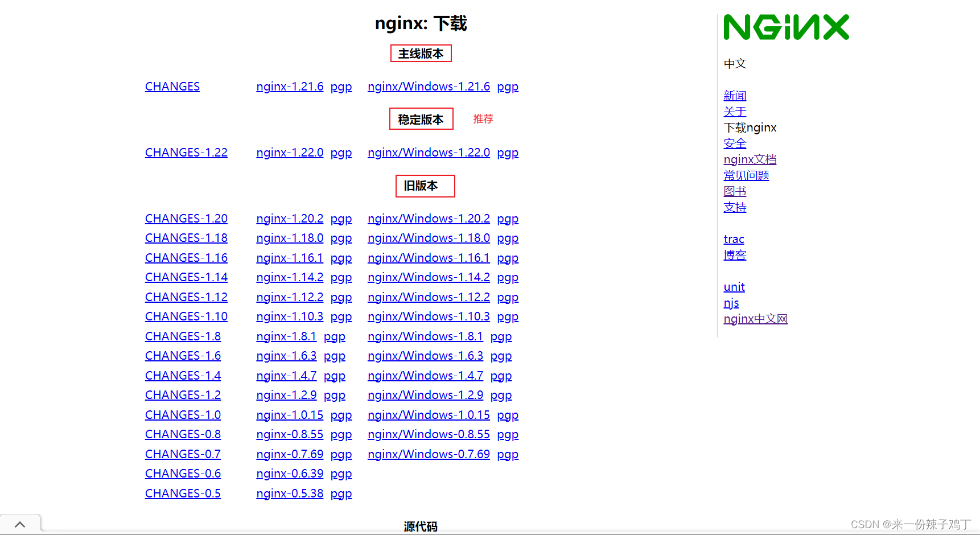This screenshot has width=980, height=535.
Task: Open CHANGES-1.4 link
Action: click(x=183, y=376)
